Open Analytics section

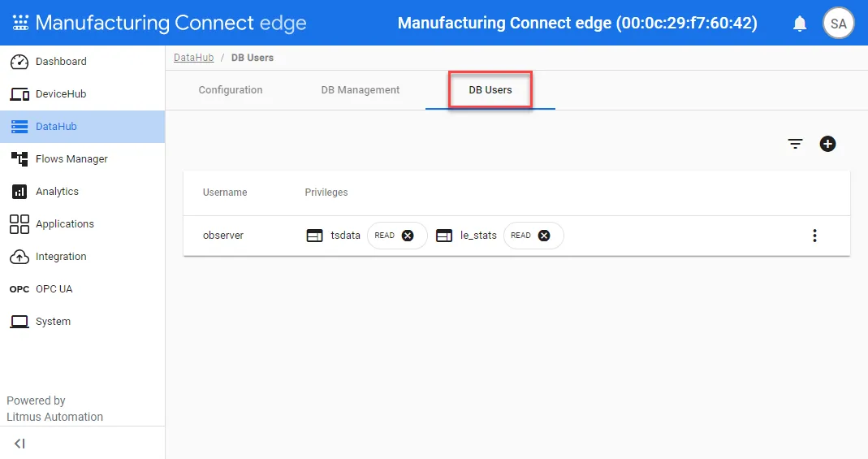[83, 192]
